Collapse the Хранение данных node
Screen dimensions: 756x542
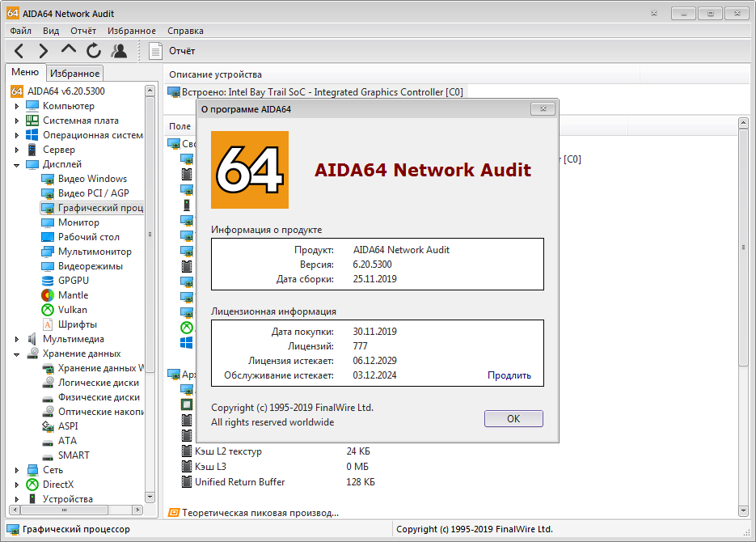click(17, 354)
